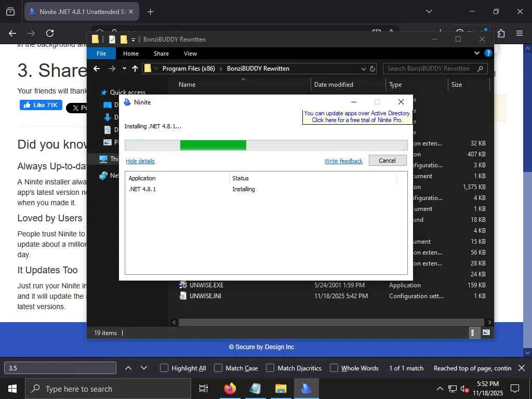The height and width of the screenshot is (399, 532).
Task: Open the Share ribbon tab
Action: click(161, 54)
